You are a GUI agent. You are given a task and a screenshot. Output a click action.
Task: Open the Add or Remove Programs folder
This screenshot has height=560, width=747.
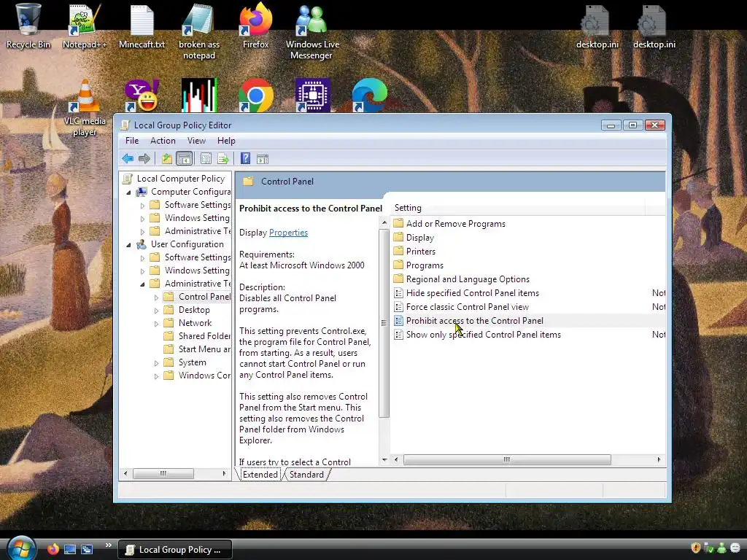tap(455, 224)
